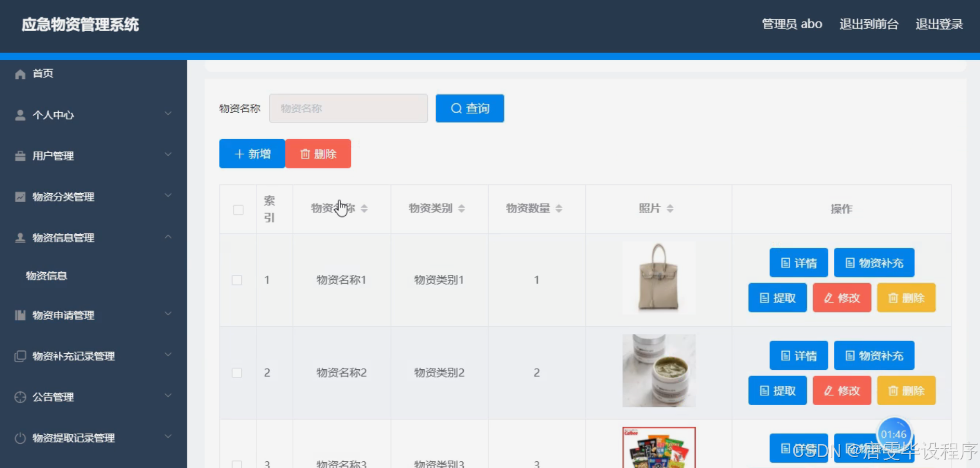
Task: Click the icon beside 物资申请管理
Action: point(20,315)
